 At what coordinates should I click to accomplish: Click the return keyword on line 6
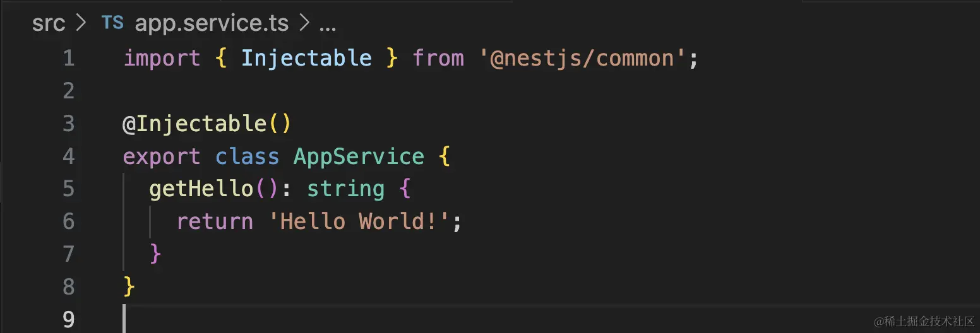tap(214, 221)
